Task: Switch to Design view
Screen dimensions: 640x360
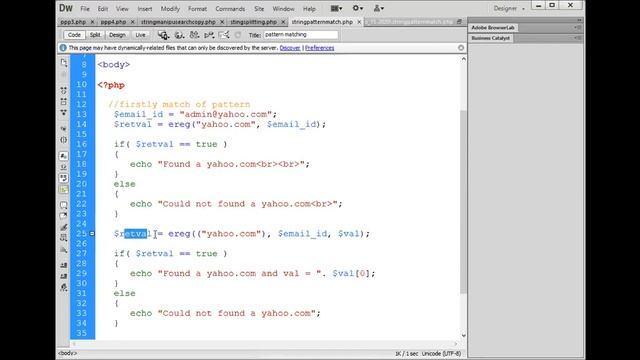Action: click(117, 35)
